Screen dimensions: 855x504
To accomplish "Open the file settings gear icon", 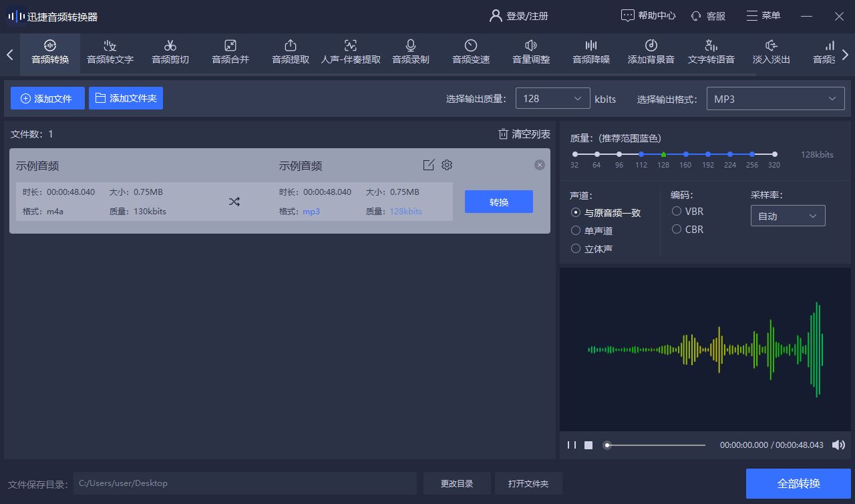I will pyautogui.click(x=446, y=165).
